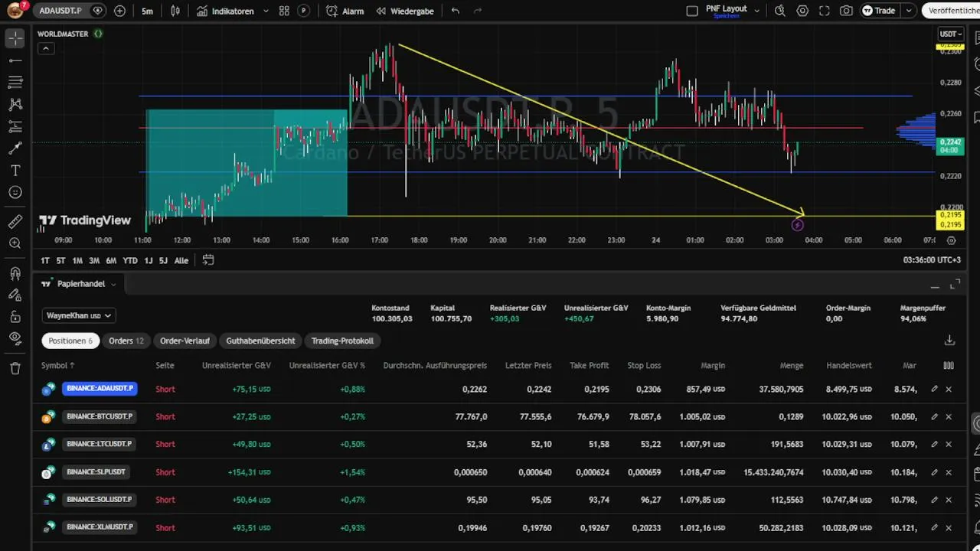Toggle hide all drawings eye
This screenshot has width=980, height=551.
point(15,338)
